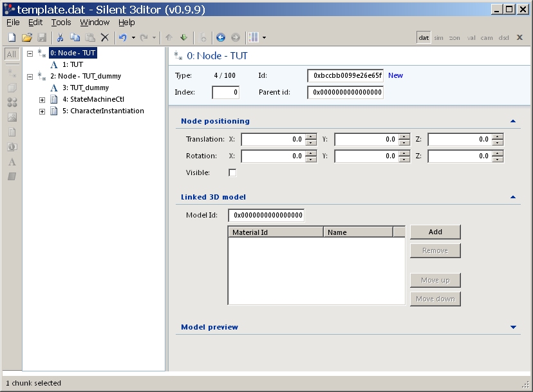Viewport: 533px width, 392px height.
Task: Click the Index input field
Action: (226, 93)
